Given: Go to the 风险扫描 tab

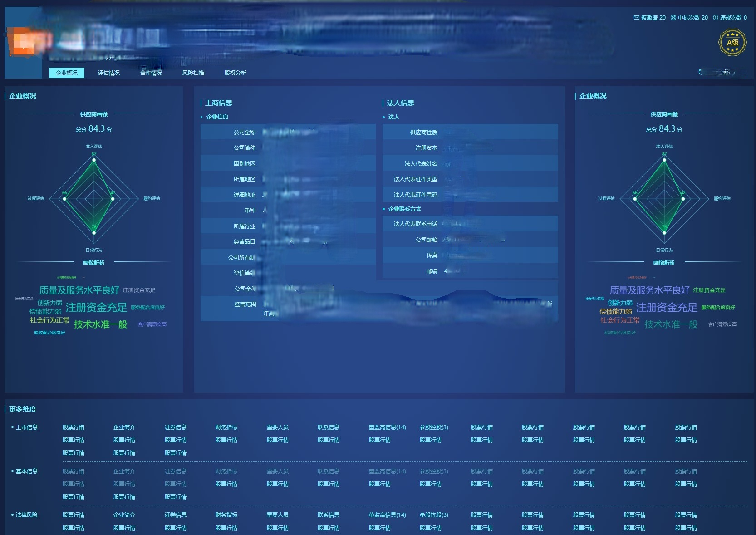Looking at the screenshot, I should (193, 73).
